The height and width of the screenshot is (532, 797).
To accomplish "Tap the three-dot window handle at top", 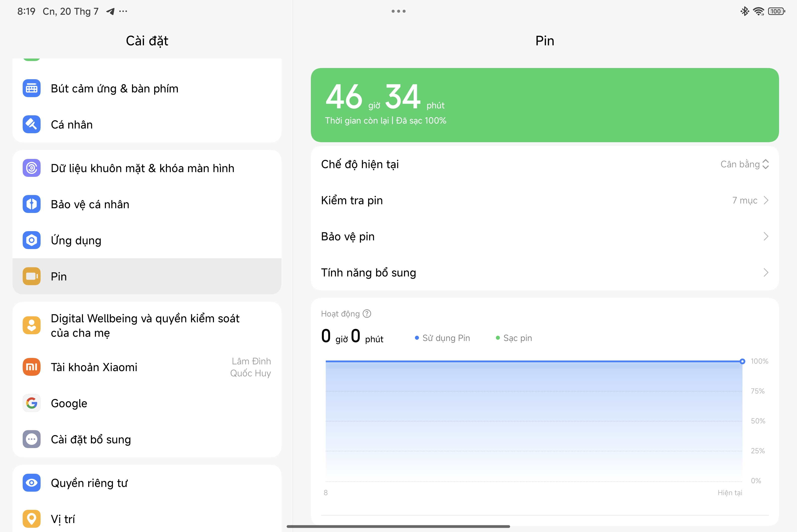I will (399, 11).
